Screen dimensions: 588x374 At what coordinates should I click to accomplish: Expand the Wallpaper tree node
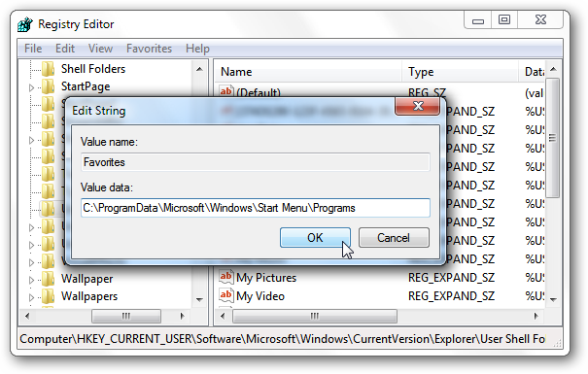coord(31,280)
